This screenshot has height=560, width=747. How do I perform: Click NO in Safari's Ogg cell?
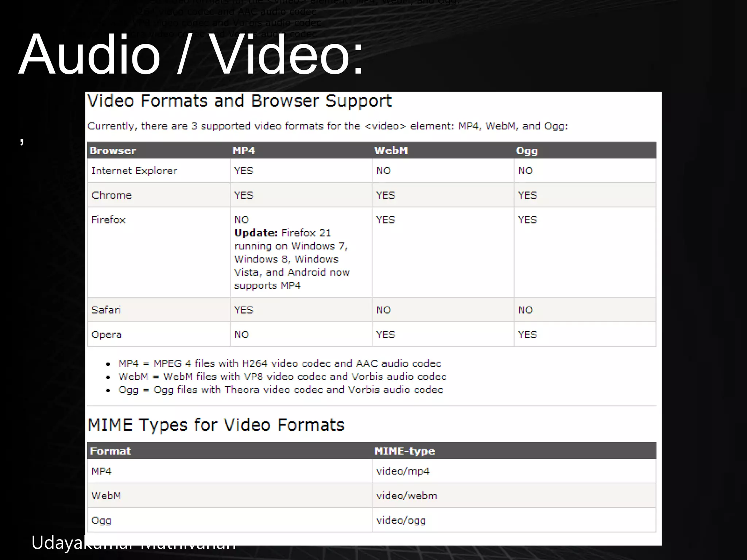(x=525, y=310)
